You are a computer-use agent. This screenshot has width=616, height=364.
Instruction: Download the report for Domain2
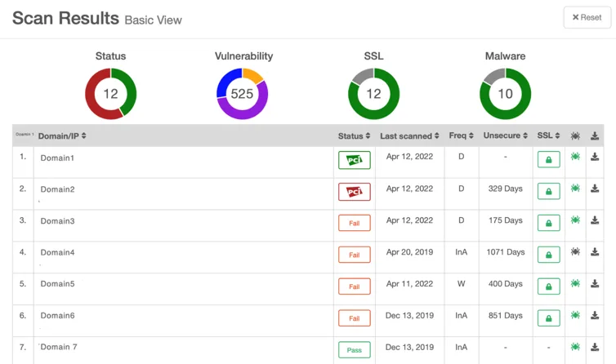click(595, 189)
